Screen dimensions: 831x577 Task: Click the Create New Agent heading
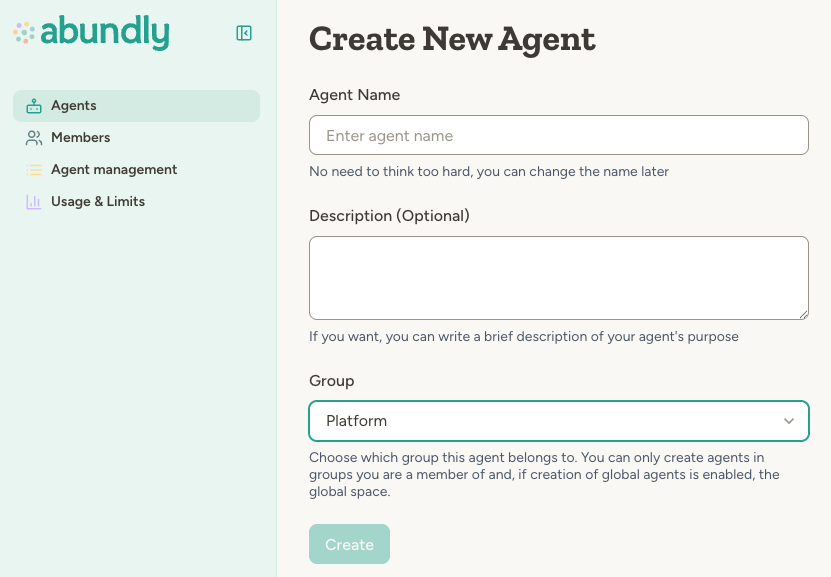pos(452,38)
